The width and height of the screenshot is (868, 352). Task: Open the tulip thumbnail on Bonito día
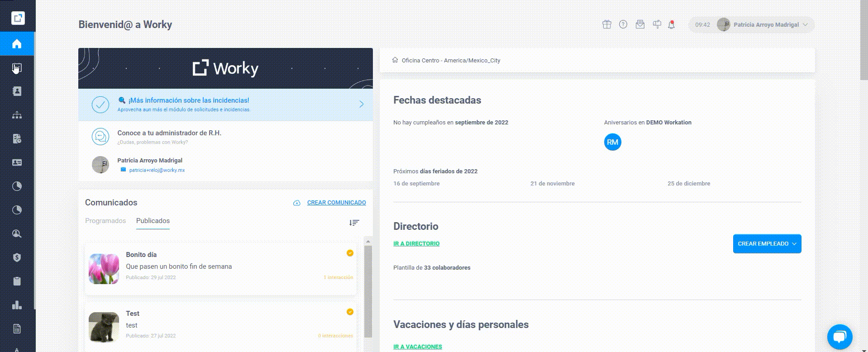(104, 269)
